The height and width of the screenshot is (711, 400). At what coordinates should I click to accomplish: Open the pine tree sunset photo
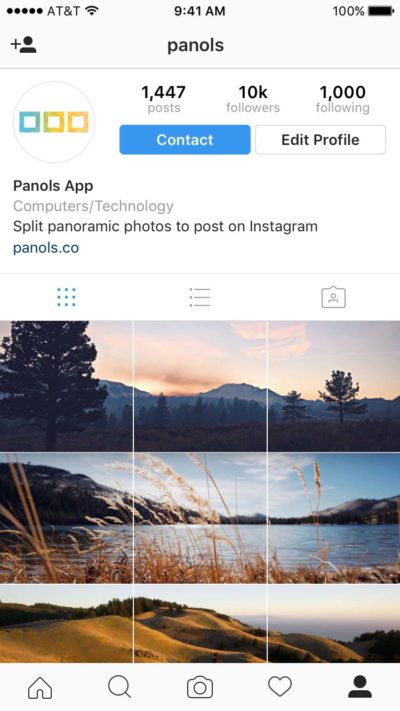click(66, 386)
